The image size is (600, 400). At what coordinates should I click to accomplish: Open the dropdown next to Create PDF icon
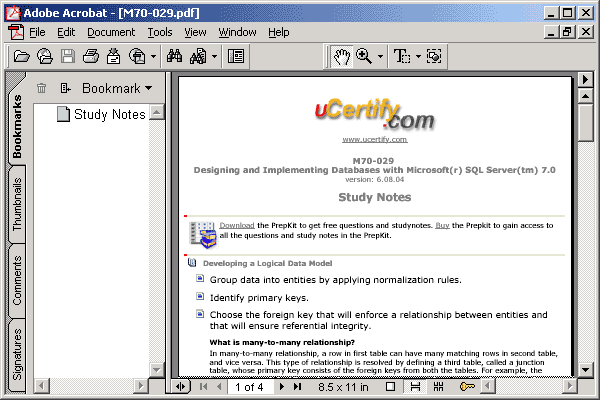pos(153,57)
